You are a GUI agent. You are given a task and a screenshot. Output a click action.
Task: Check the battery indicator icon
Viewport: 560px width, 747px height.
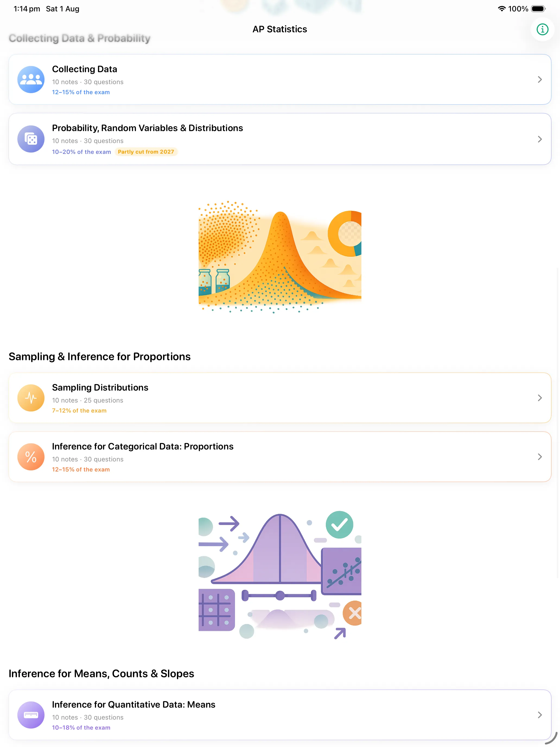(538, 9)
